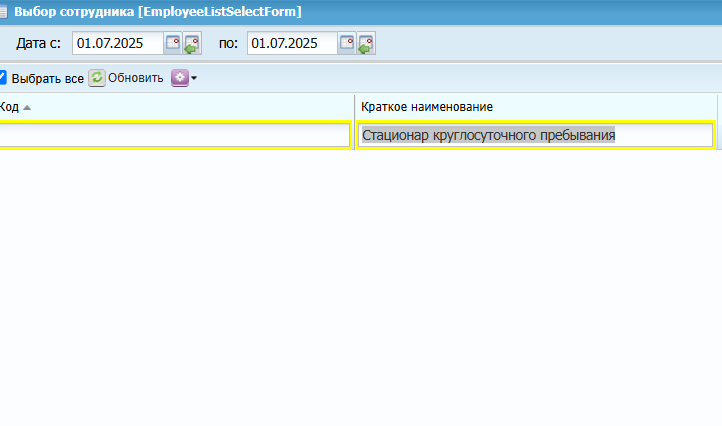Click the 'Обновить' button label
This screenshot has width=722, height=426.
pyautogui.click(x=135, y=78)
